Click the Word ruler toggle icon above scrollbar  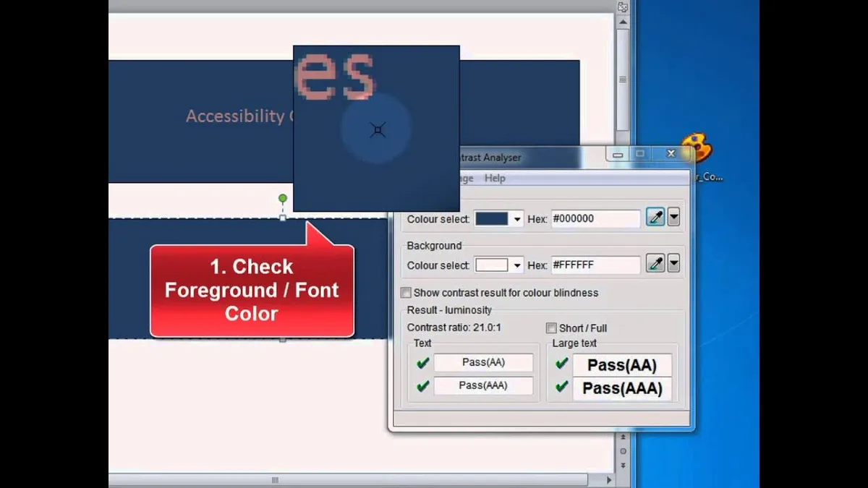click(x=622, y=7)
